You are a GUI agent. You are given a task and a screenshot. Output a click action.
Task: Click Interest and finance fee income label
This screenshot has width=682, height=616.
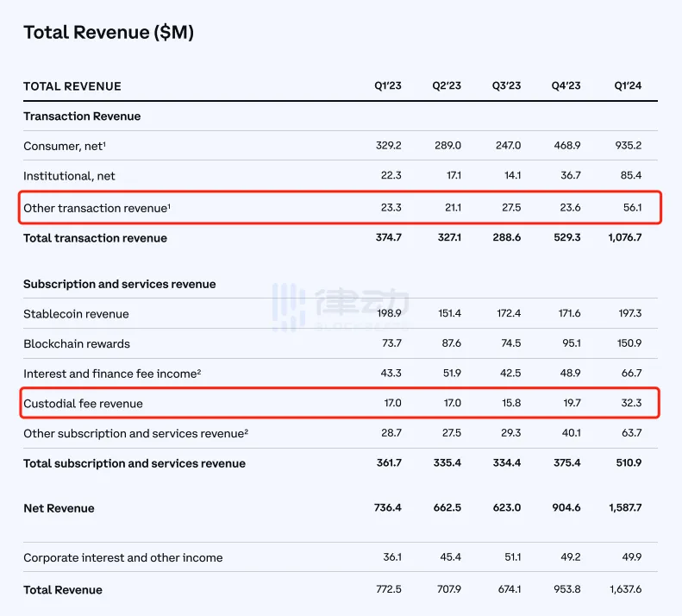coord(114,373)
